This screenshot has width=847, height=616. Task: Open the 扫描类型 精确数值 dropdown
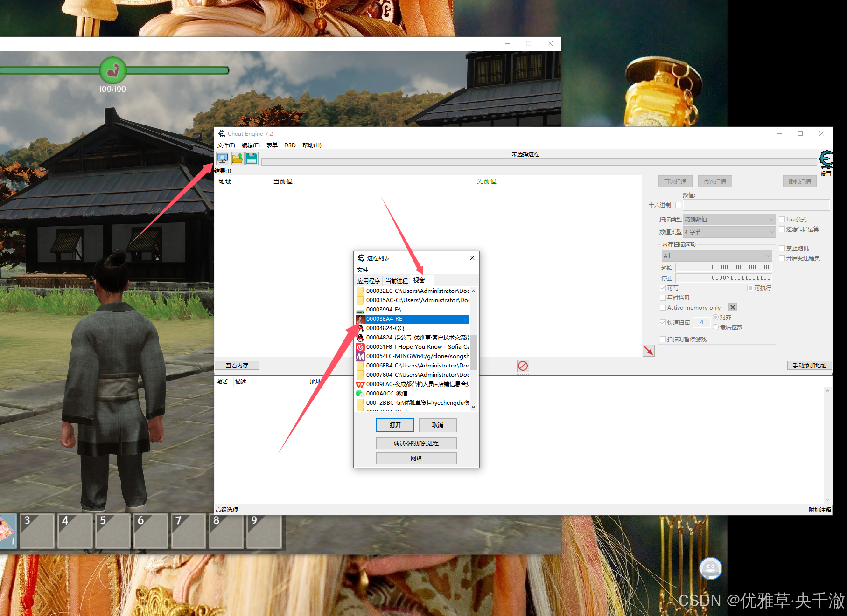pyautogui.click(x=729, y=220)
